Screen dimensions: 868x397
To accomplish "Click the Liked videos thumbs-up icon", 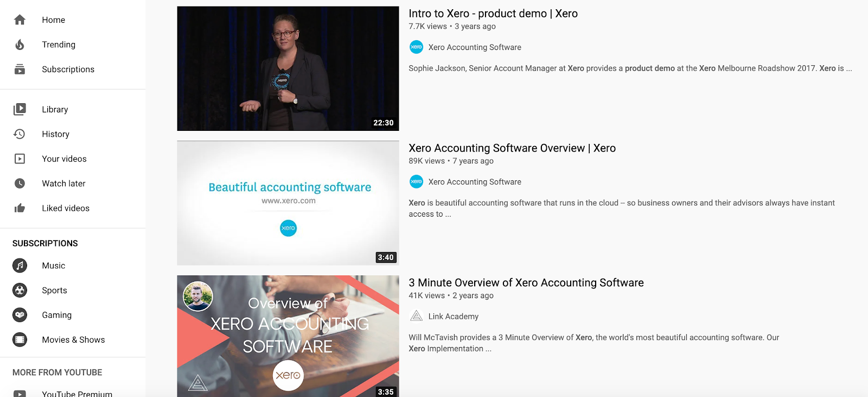I will coord(20,208).
